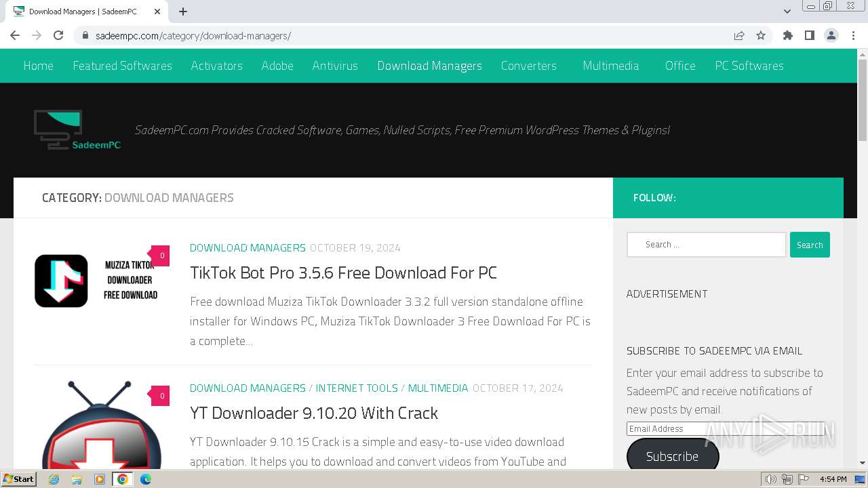Close the Download Managers tab
The image size is (868, 488).
(x=157, y=12)
